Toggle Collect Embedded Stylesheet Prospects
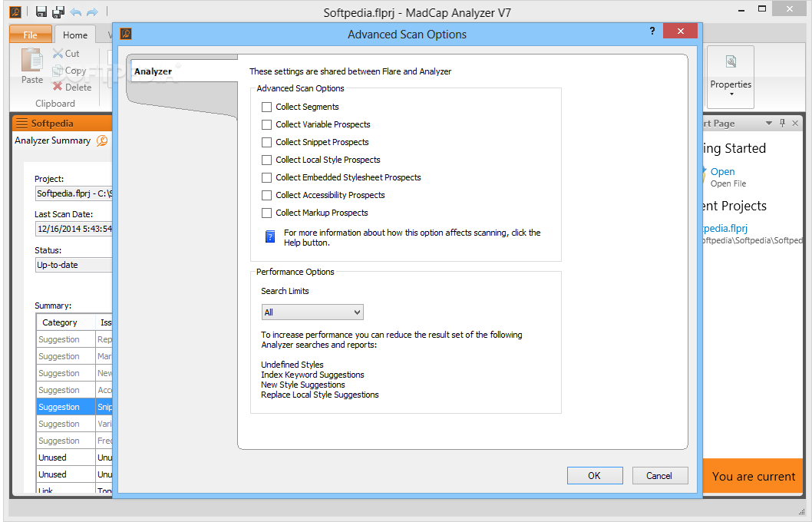Screen dimensions: 812x522 tap(266, 177)
